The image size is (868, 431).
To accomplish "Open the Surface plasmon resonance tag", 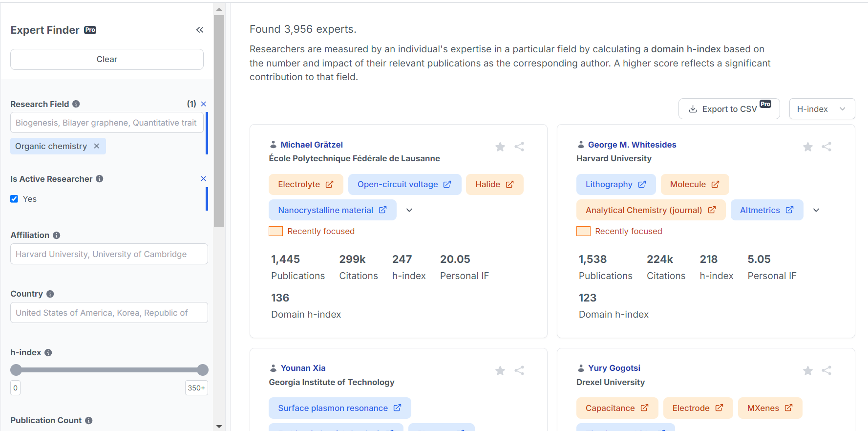I will [340, 408].
